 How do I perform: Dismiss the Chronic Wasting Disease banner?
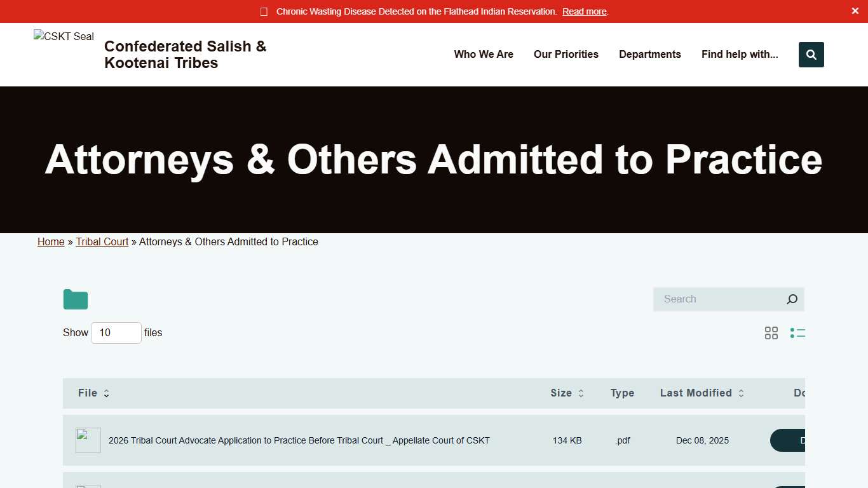(855, 11)
